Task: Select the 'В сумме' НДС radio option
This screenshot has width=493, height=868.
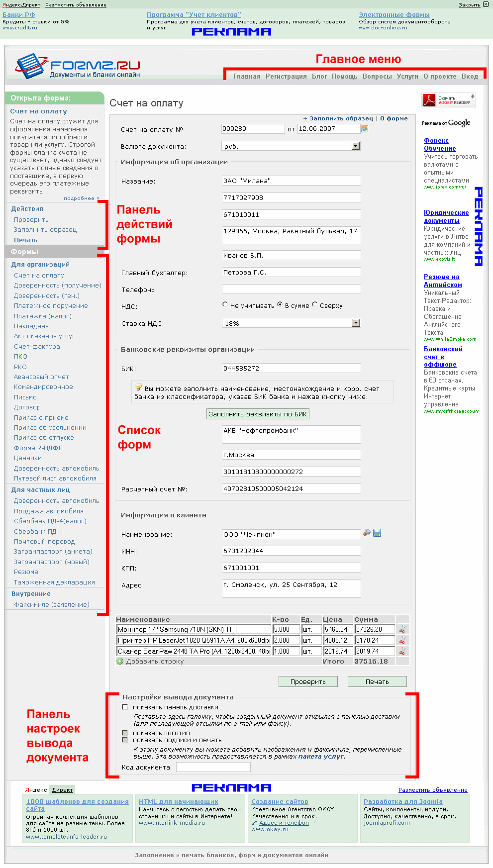Action: click(280, 304)
